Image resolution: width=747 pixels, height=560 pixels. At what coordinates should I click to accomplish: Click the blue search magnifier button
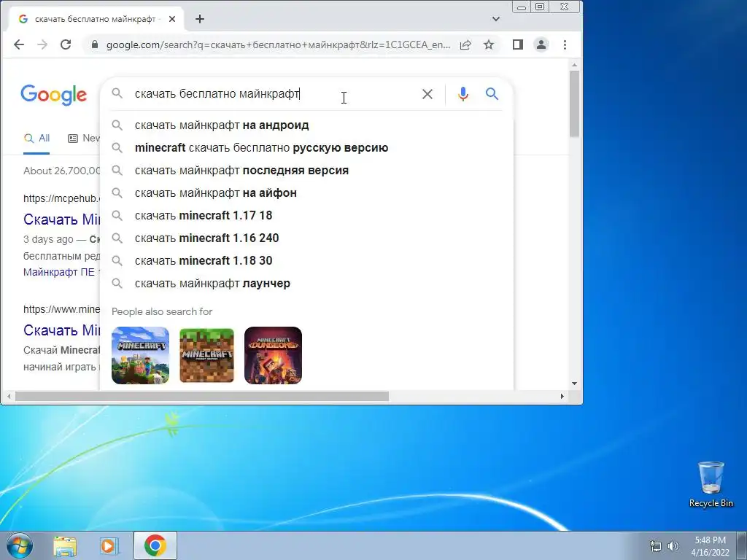click(492, 94)
